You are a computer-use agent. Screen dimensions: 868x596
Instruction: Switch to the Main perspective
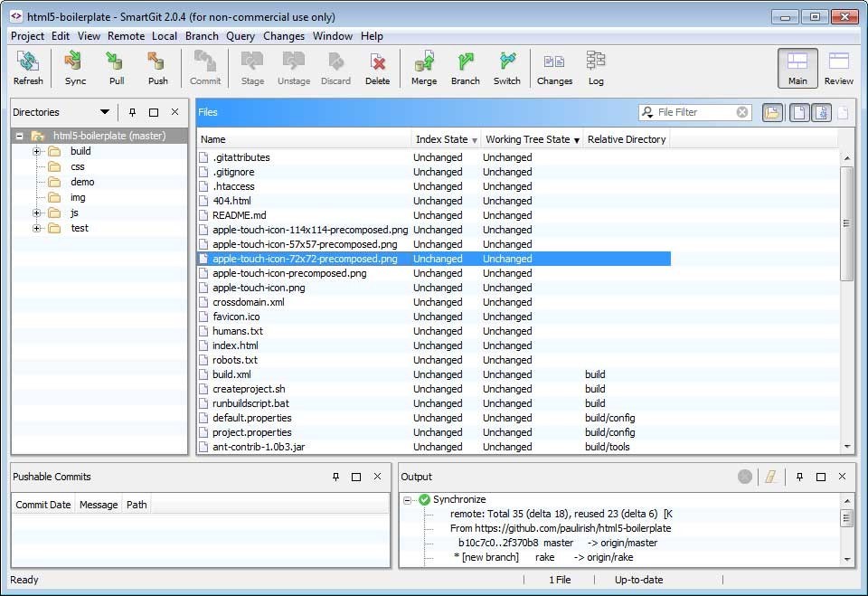[797, 68]
